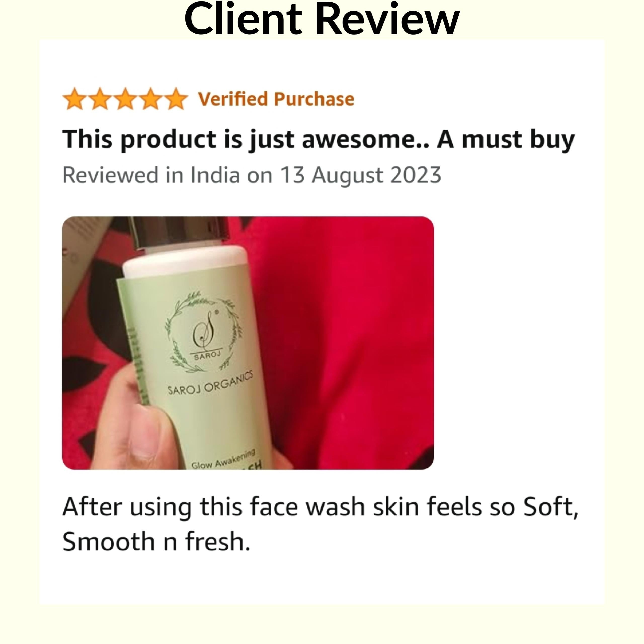Screen dimensions: 644x644
Task: Click the word 'India' in review date
Action: coord(215,175)
